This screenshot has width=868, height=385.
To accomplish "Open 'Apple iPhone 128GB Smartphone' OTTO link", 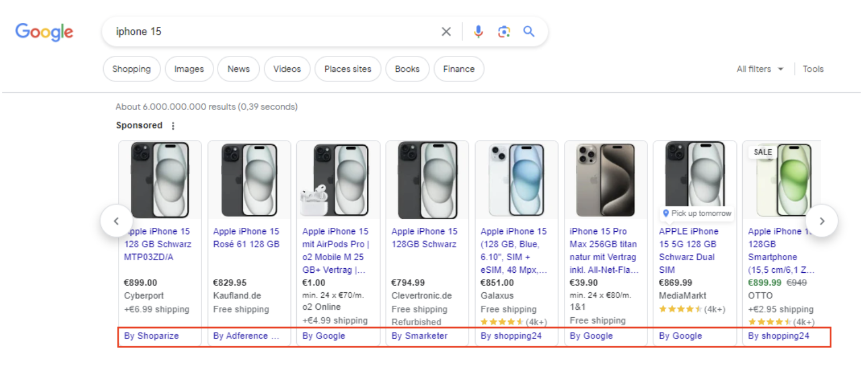I will point(781,251).
